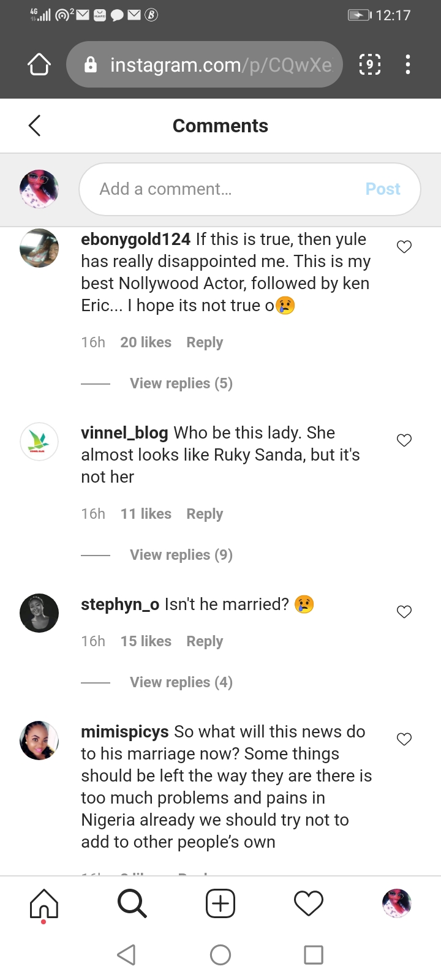The width and height of the screenshot is (441, 980).
Task: Open Instagram search via magnifier icon
Action: (132, 903)
